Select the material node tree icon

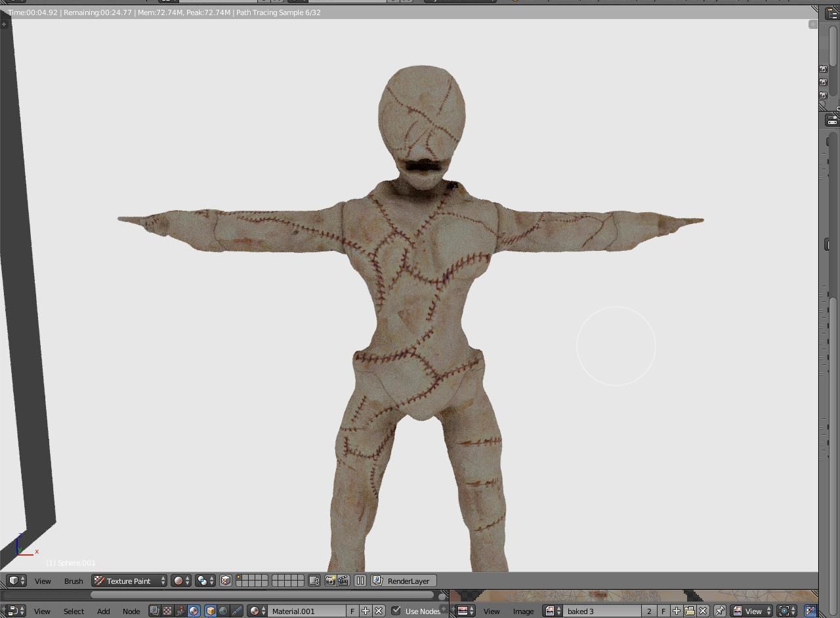click(194, 611)
